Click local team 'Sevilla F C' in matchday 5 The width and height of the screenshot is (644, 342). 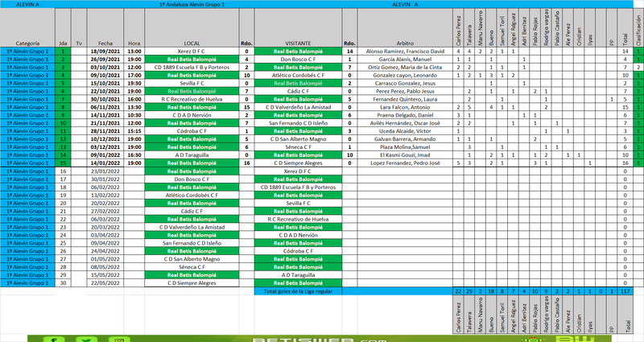[x=192, y=83]
